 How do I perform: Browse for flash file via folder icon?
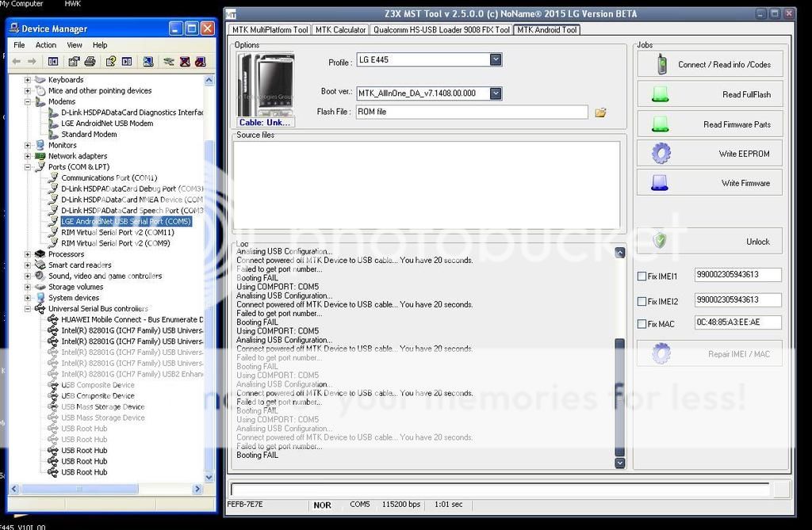(600, 112)
